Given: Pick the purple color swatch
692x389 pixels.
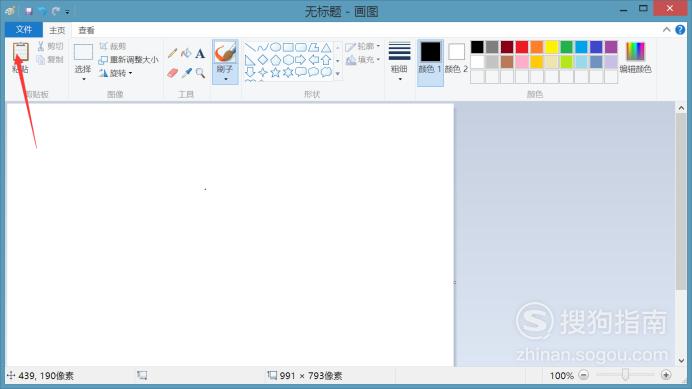Looking at the screenshot, I should click(x=611, y=47).
